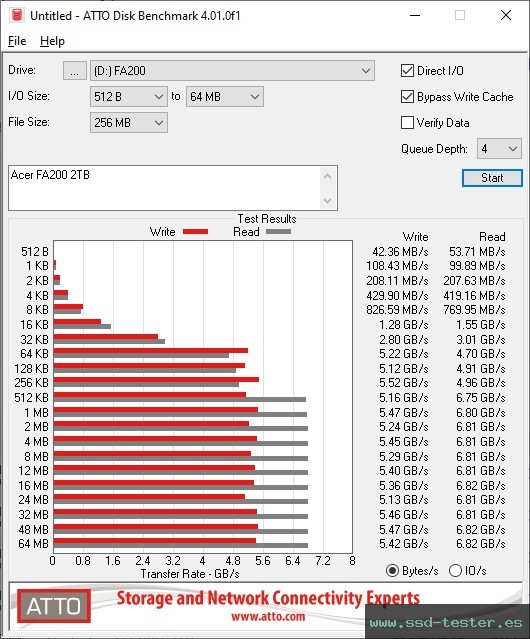Open the File menu
Image resolution: width=530 pixels, height=639 pixels.
pos(17,41)
